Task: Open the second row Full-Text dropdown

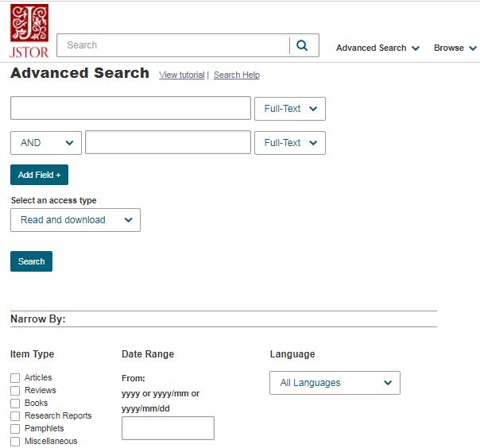Action: [x=290, y=143]
